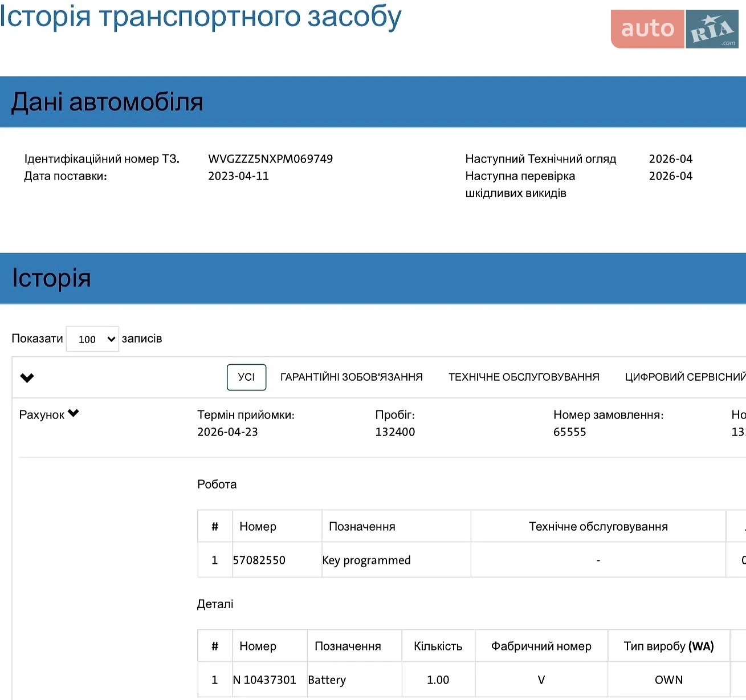
Task: Click the Кількість column header
Action: (438, 646)
